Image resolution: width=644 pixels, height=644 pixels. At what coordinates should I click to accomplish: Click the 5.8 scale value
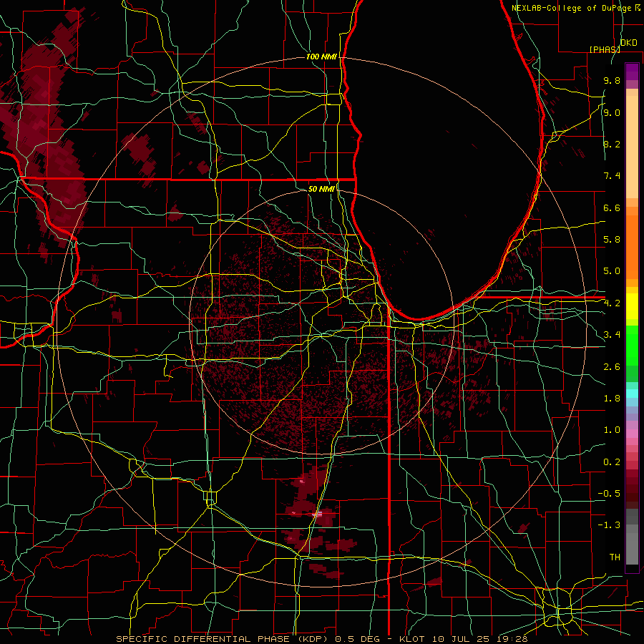pos(612,240)
